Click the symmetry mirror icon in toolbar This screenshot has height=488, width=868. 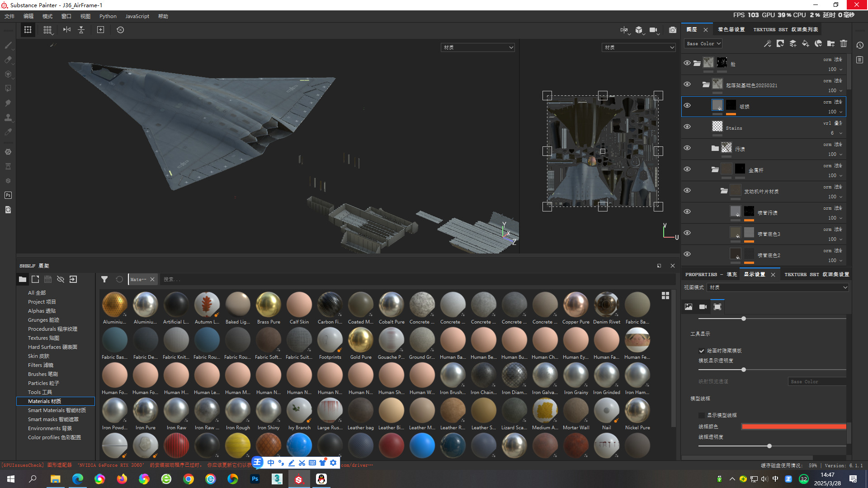click(67, 30)
